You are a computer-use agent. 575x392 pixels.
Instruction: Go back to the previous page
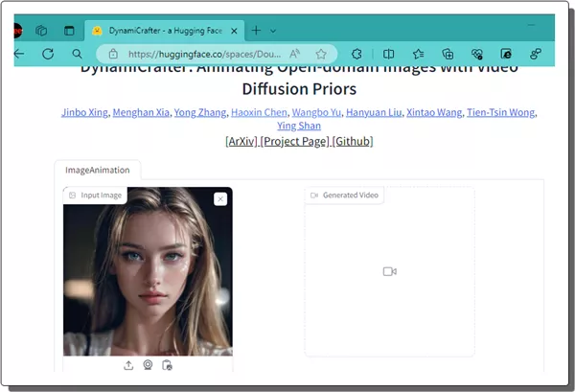click(x=19, y=54)
